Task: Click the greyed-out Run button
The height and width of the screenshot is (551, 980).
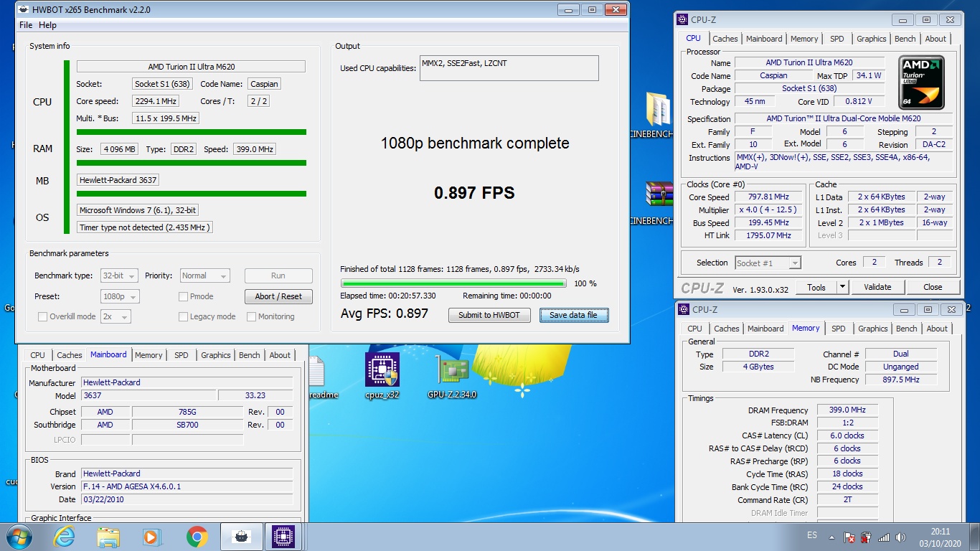Action: pos(278,275)
